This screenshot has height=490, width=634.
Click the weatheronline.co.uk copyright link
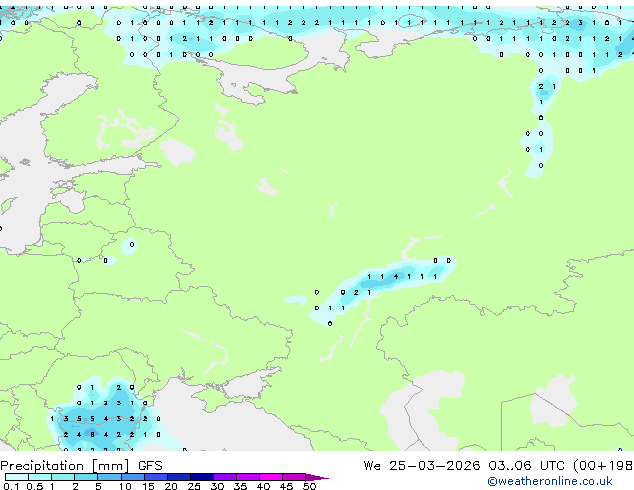point(550,481)
